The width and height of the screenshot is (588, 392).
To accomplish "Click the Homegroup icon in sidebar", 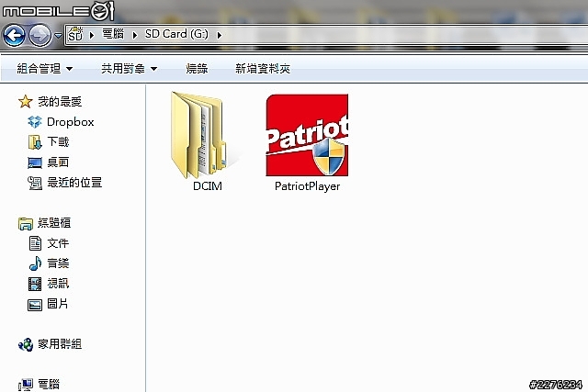I will click(x=26, y=344).
